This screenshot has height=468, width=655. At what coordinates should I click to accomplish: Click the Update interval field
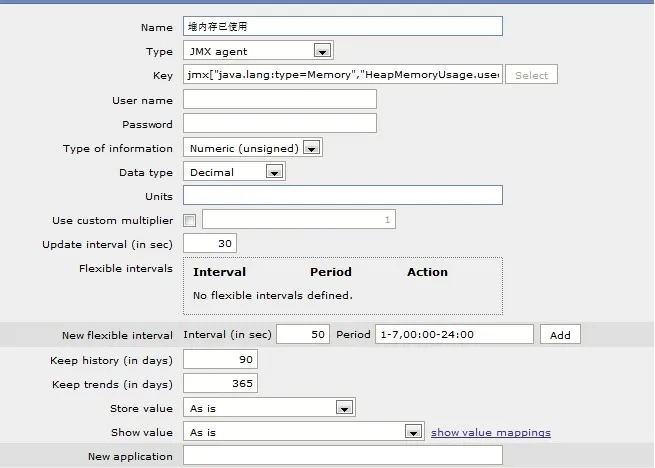(x=210, y=244)
